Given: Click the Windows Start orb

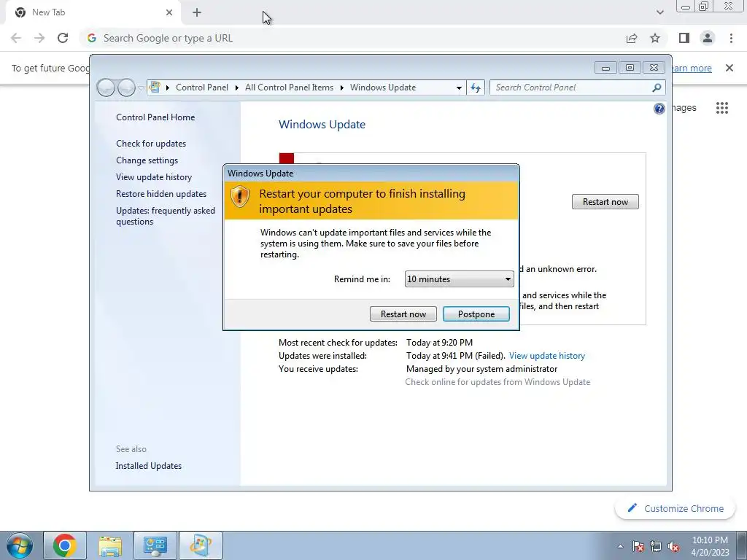Looking at the screenshot, I should 20,545.
